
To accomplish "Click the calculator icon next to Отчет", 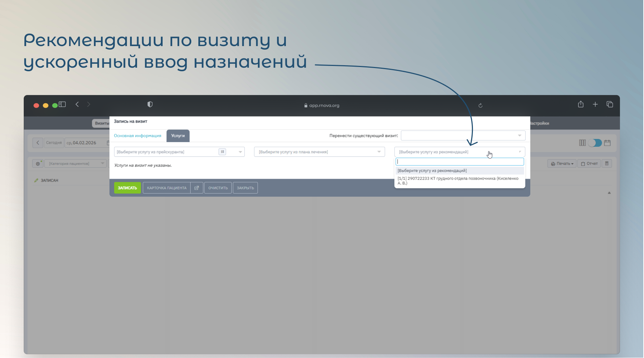I will (607, 163).
